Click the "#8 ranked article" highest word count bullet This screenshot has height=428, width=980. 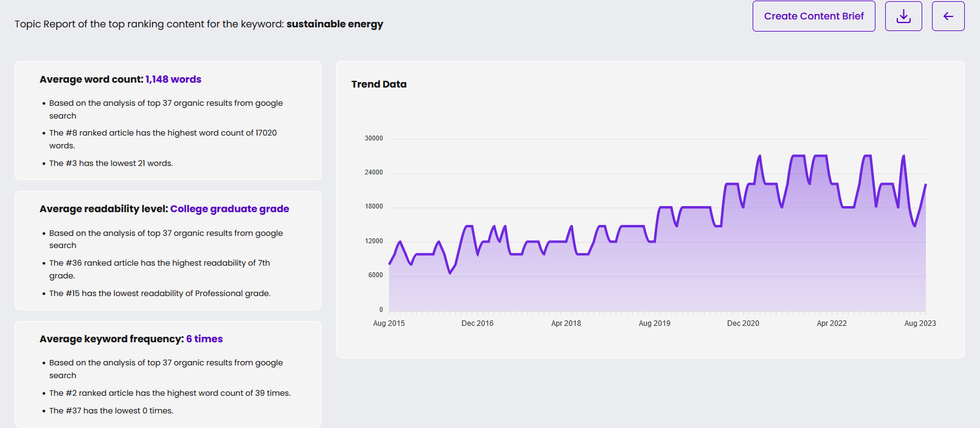(x=162, y=133)
